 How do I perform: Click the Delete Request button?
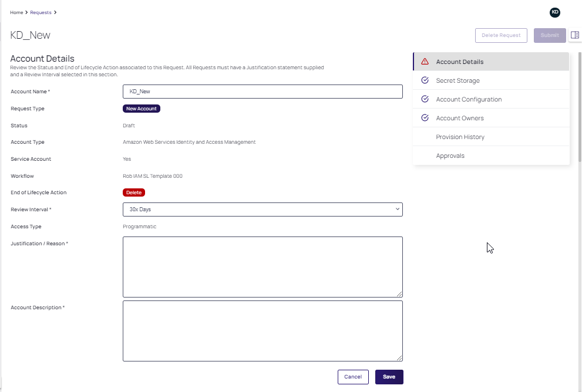point(501,35)
